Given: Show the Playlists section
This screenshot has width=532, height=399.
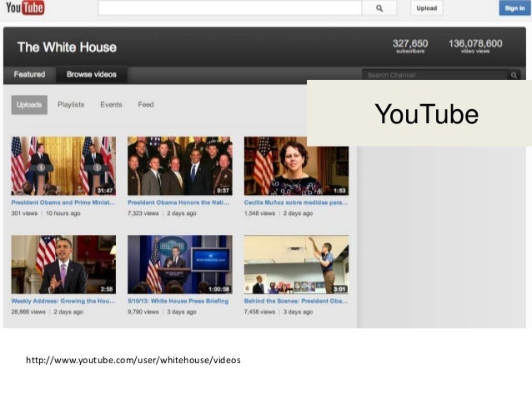Looking at the screenshot, I should click(x=71, y=105).
